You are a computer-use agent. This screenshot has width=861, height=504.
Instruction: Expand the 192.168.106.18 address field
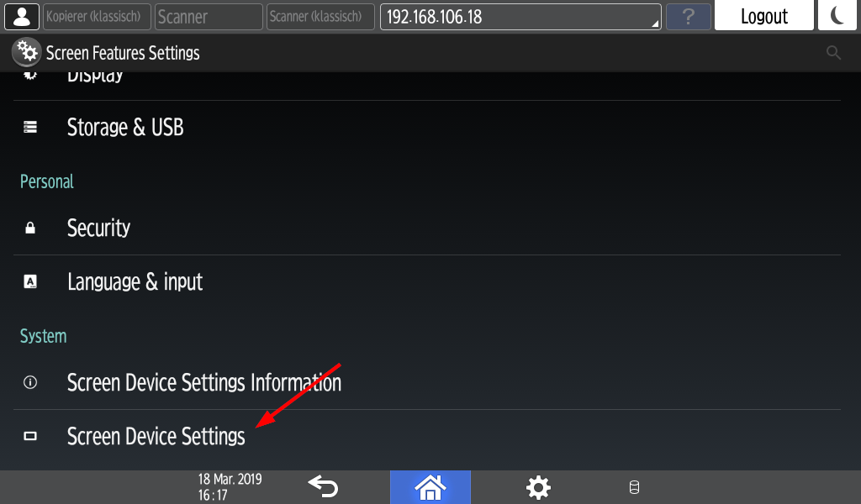point(520,17)
